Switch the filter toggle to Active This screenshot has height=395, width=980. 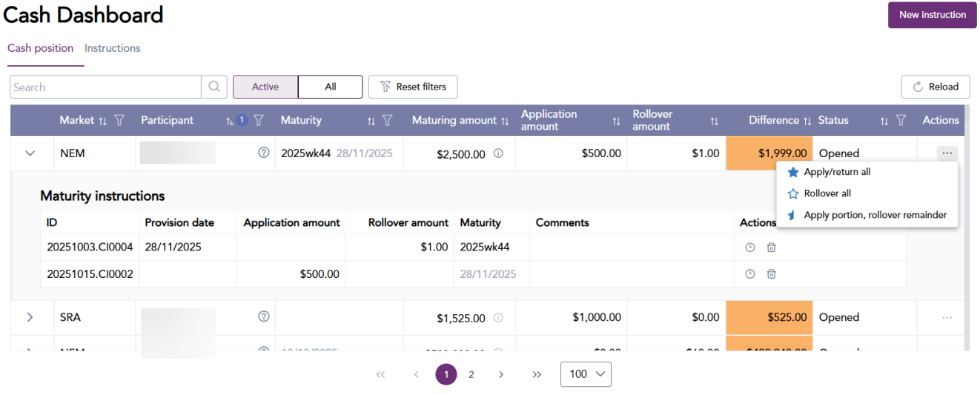(265, 87)
